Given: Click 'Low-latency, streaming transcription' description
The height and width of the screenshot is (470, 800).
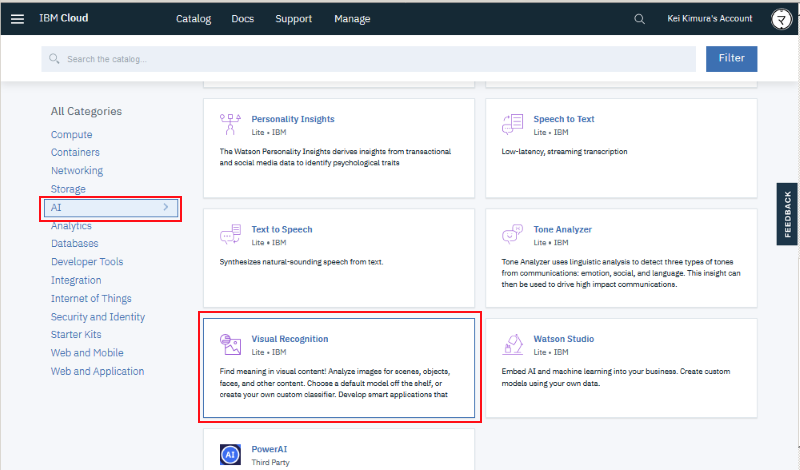Looking at the screenshot, I should point(564,152).
